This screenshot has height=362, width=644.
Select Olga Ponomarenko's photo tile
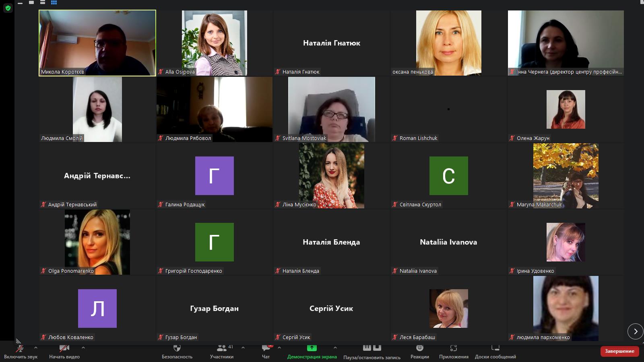pyautogui.click(x=97, y=242)
